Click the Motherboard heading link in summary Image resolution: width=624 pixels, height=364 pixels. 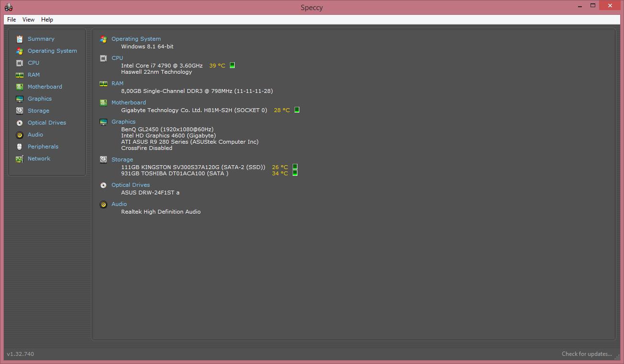129,102
